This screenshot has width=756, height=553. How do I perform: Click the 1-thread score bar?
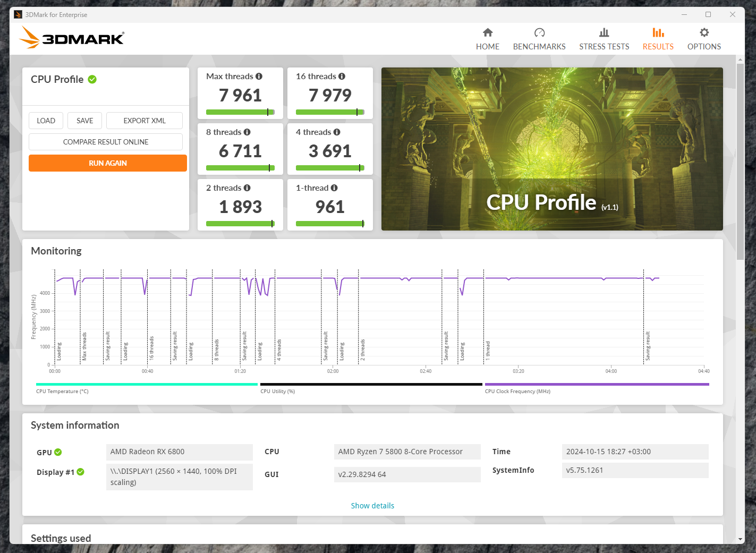click(330, 224)
